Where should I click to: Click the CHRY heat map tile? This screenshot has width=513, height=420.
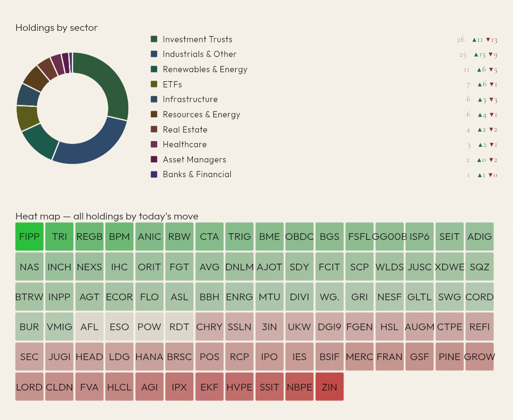[209, 327]
